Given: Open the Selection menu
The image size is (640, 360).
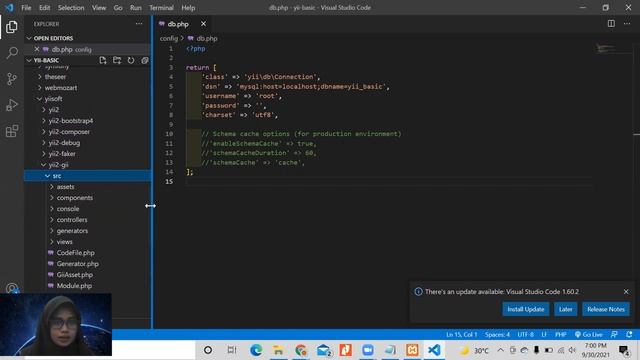Looking at the screenshot, I should click(71, 8).
